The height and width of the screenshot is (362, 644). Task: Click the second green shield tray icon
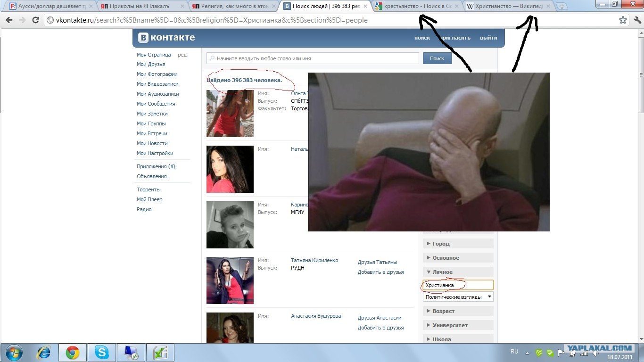pos(550,352)
